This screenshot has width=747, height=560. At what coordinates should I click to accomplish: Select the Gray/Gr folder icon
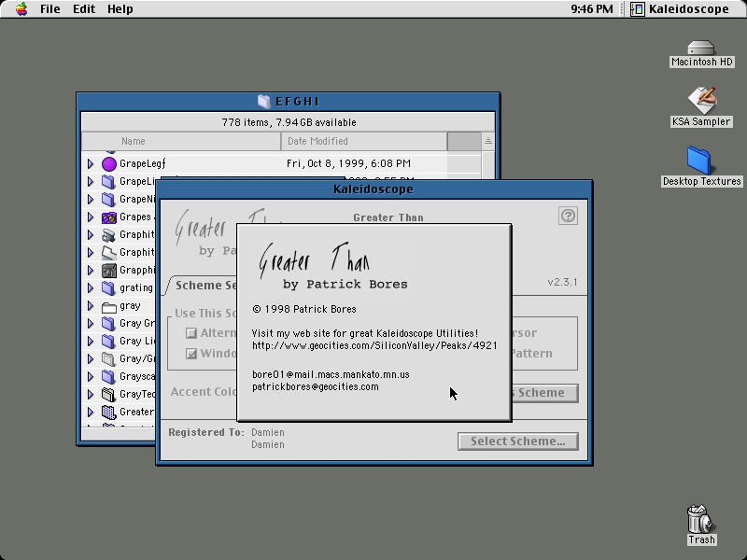pos(109,358)
